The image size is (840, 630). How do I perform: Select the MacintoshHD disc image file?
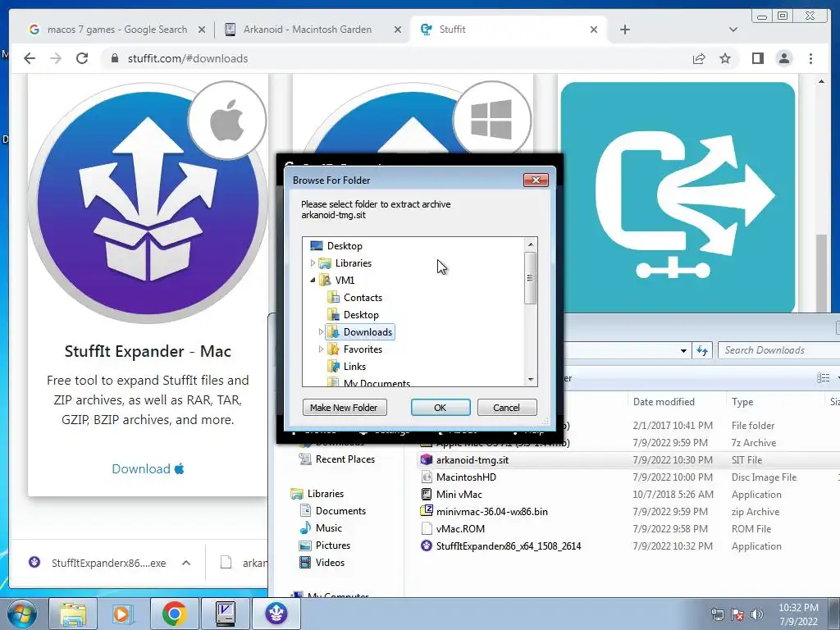pyautogui.click(x=466, y=477)
